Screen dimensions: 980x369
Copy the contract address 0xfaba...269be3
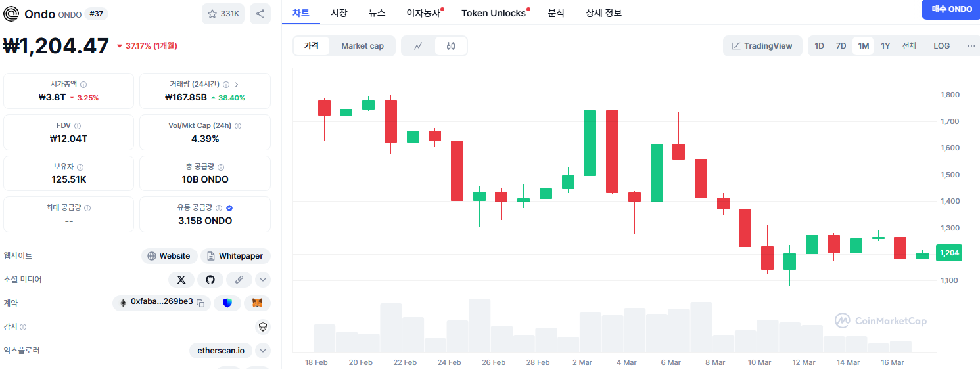[201, 303]
